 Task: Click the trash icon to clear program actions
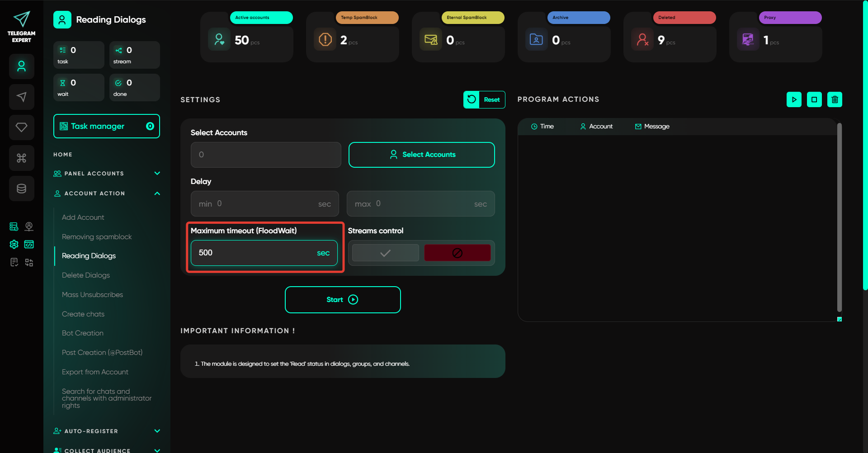pyautogui.click(x=835, y=99)
